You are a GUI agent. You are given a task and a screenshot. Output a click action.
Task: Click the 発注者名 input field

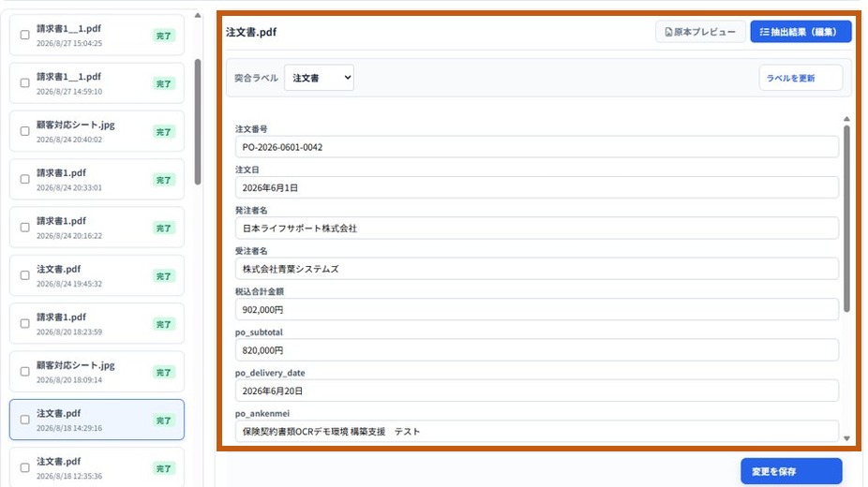tap(536, 229)
